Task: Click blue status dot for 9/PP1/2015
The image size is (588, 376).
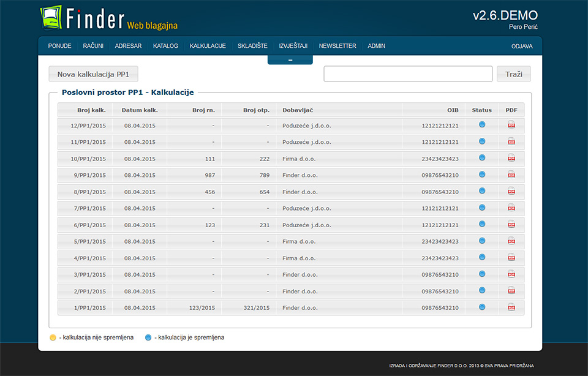Action: (482, 175)
